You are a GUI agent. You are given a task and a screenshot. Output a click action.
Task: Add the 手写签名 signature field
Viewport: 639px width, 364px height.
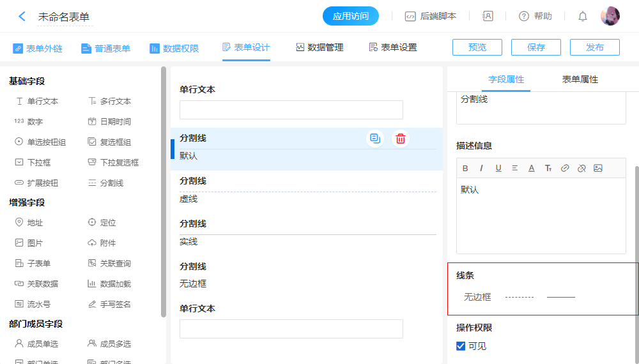[109, 305]
